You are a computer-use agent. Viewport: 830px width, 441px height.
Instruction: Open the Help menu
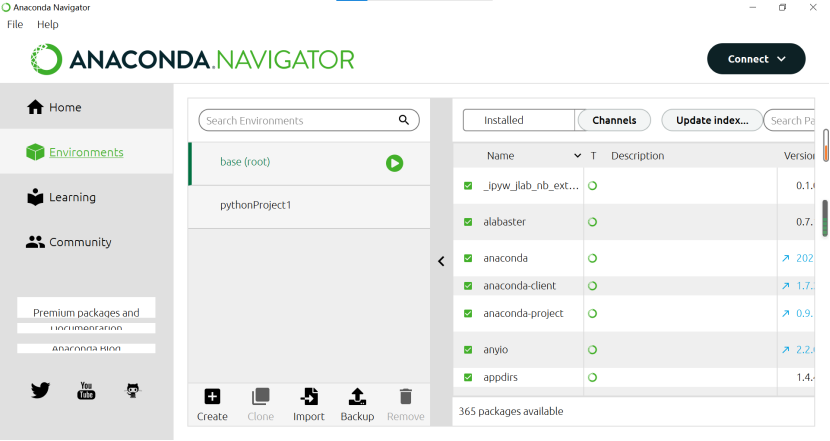click(48, 24)
